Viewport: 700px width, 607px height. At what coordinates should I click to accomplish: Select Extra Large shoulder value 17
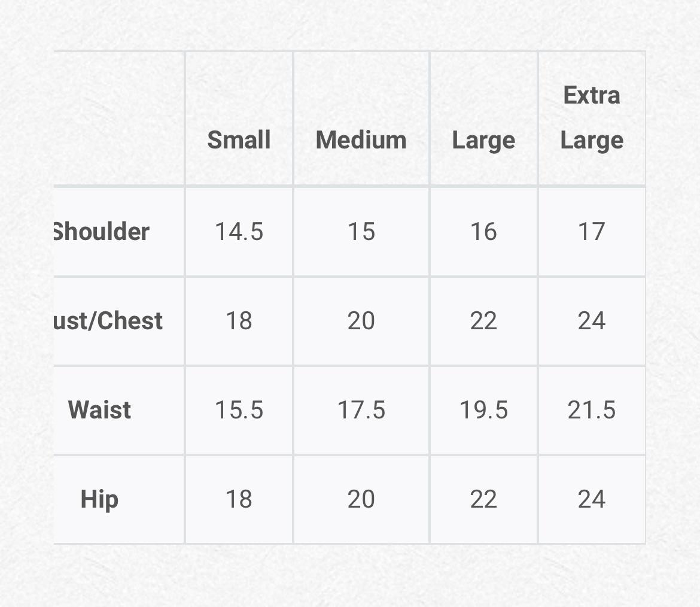coord(592,232)
